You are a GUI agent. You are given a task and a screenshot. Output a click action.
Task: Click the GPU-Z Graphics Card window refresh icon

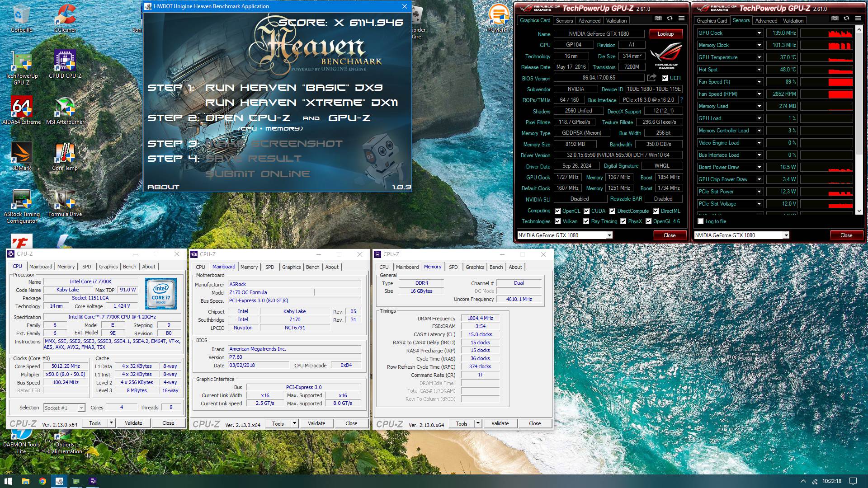tap(670, 19)
